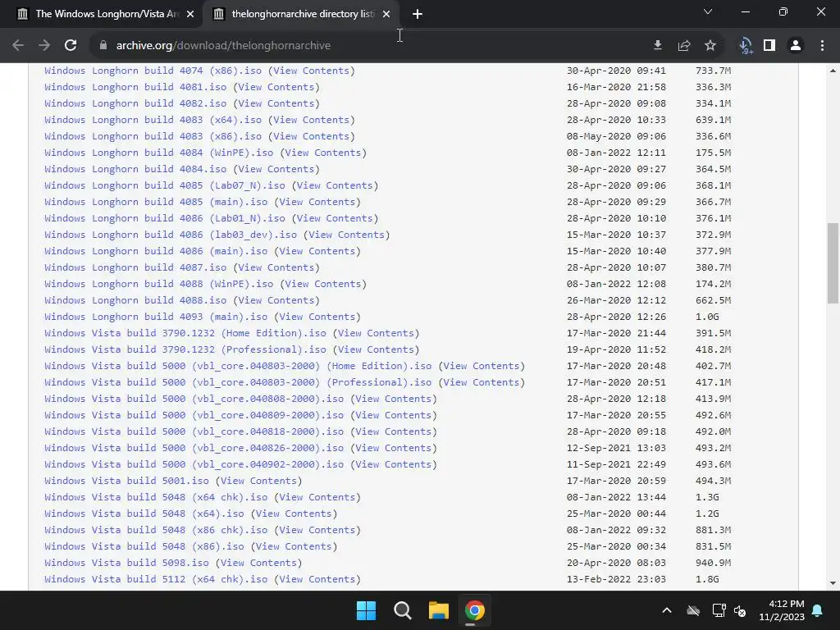The image size is (840, 630).
Task: Open Windows Vista build 5048 (x86).iso
Action: tap(144, 546)
